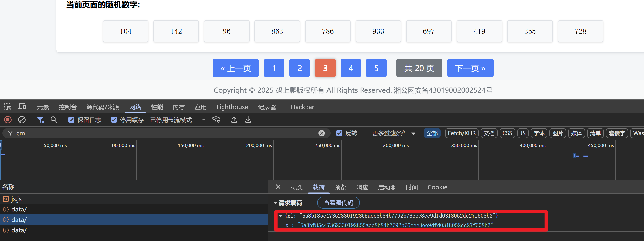Toggle the network filter funnel icon

[40, 120]
